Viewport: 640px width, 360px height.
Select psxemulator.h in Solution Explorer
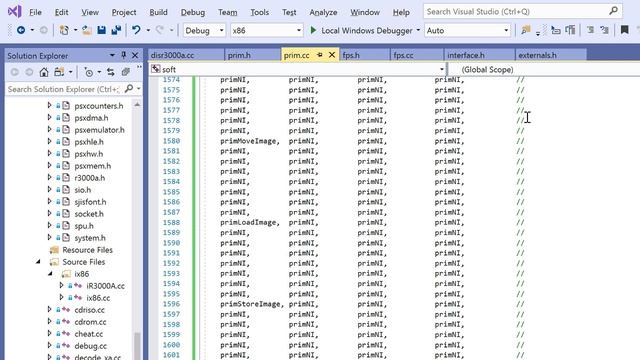(99, 130)
